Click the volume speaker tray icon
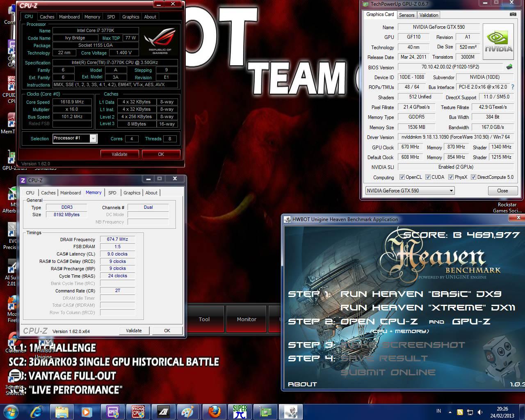 [x=480, y=412]
